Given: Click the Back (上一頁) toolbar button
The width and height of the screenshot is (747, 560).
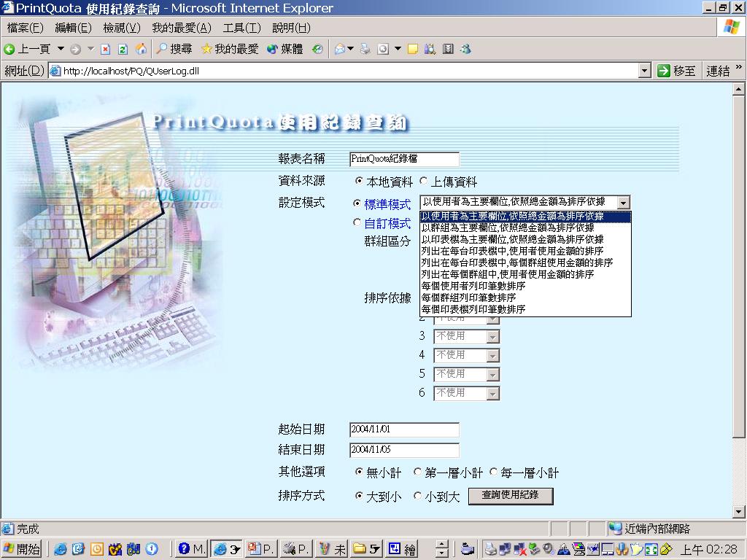Looking at the screenshot, I should point(28,49).
